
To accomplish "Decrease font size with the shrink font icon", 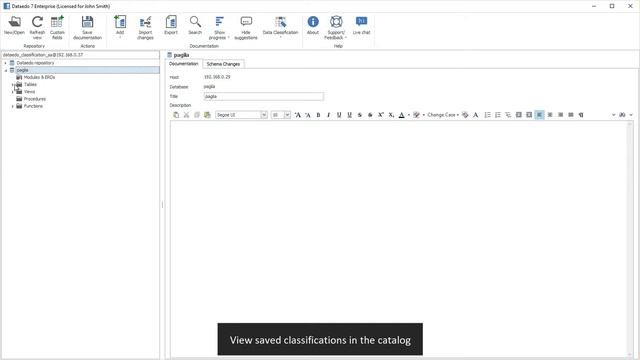I will (308, 115).
